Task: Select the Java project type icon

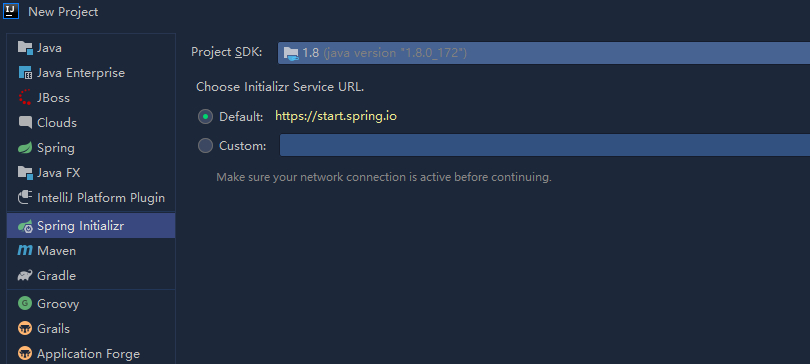Action: 25,48
